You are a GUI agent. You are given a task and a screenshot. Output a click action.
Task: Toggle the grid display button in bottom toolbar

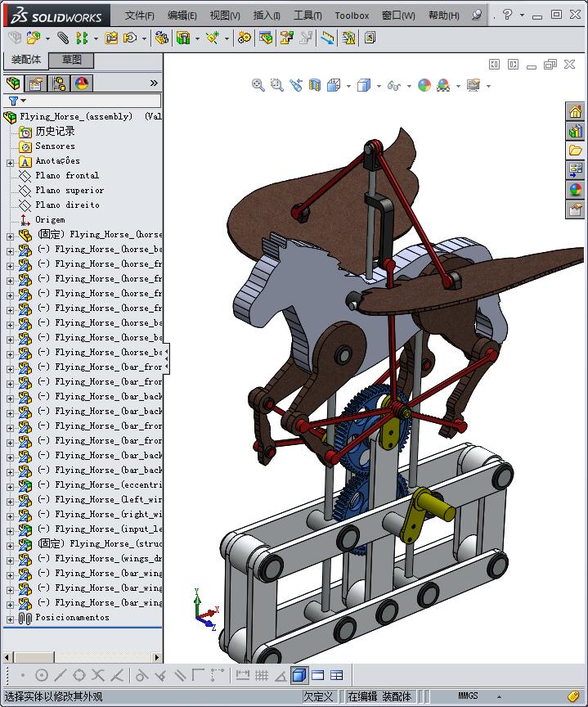coord(262,675)
